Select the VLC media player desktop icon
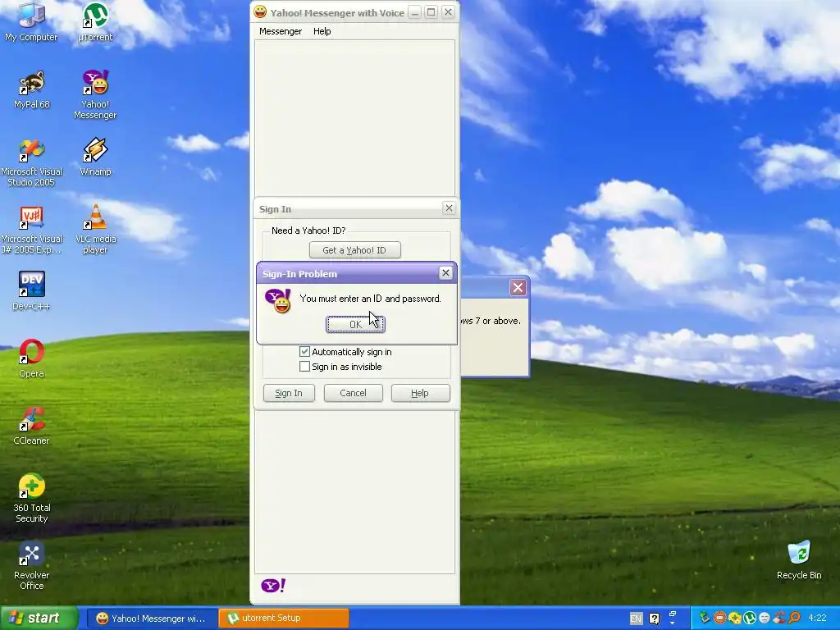 (95, 230)
